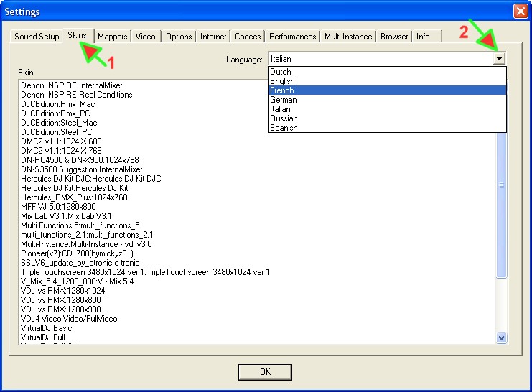The height and width of the screenshot is (392, 532).
Task: Go to the Video tab
Action: [146, 37]
